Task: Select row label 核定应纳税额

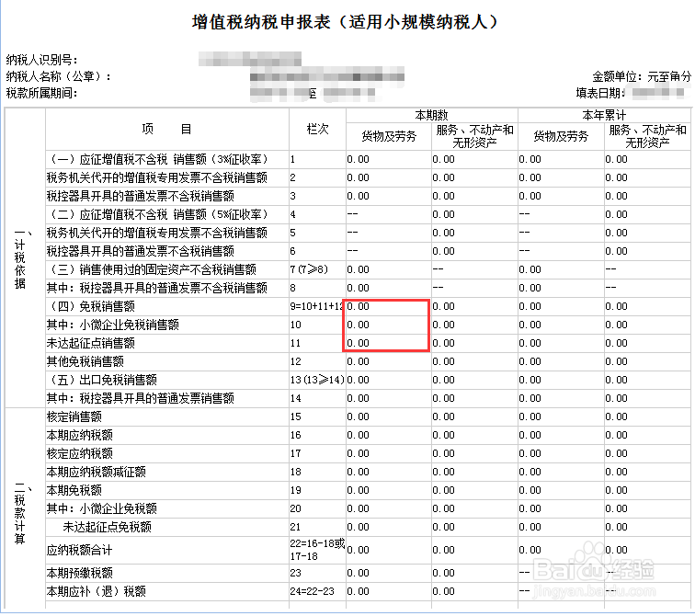Action: coord(80,454)
